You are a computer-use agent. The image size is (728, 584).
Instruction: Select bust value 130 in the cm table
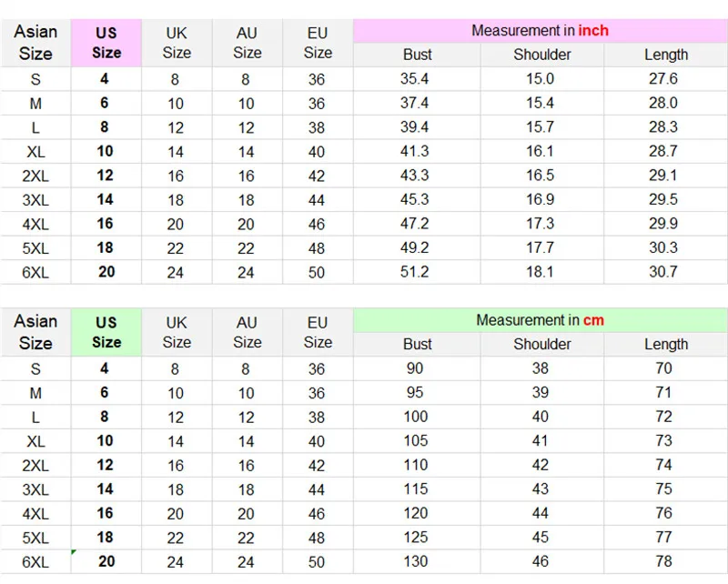click(x=416, y=562)
